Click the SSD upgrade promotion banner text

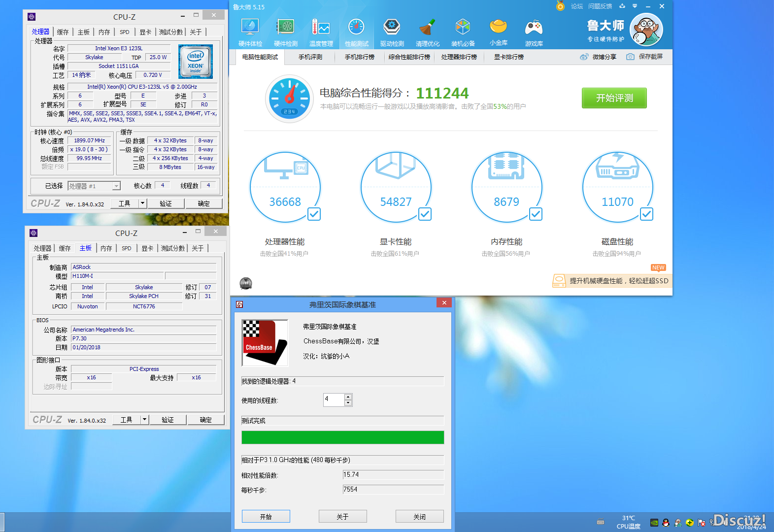619,281
